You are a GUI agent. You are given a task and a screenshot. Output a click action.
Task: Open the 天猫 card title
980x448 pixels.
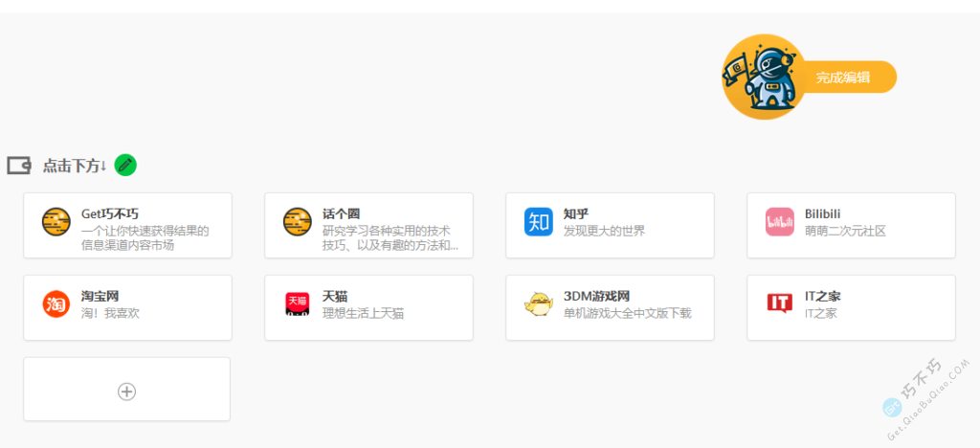click(x=335, y=296)
